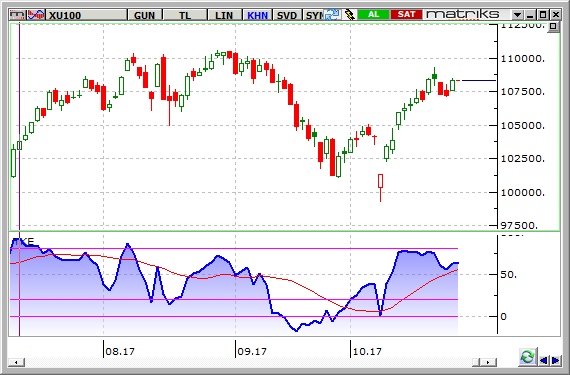
Task: Switch currency with the TL button
Action: click(185, 15)
